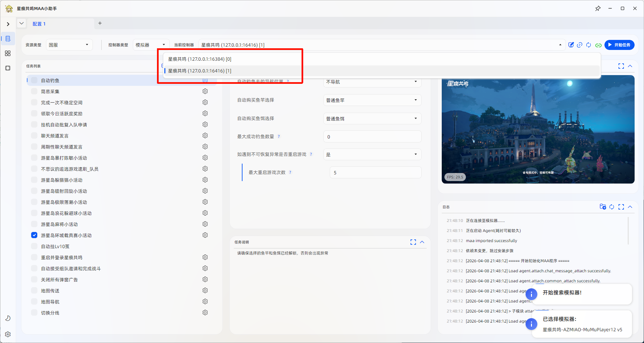Add a new configuration tab with plus
The image size is (644, 343).
tap(100, 23)
